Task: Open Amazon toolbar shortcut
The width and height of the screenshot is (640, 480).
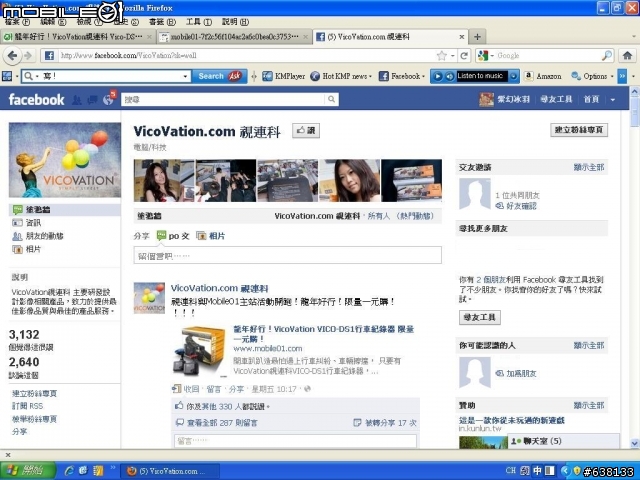Action: click(x=543, y=76)
